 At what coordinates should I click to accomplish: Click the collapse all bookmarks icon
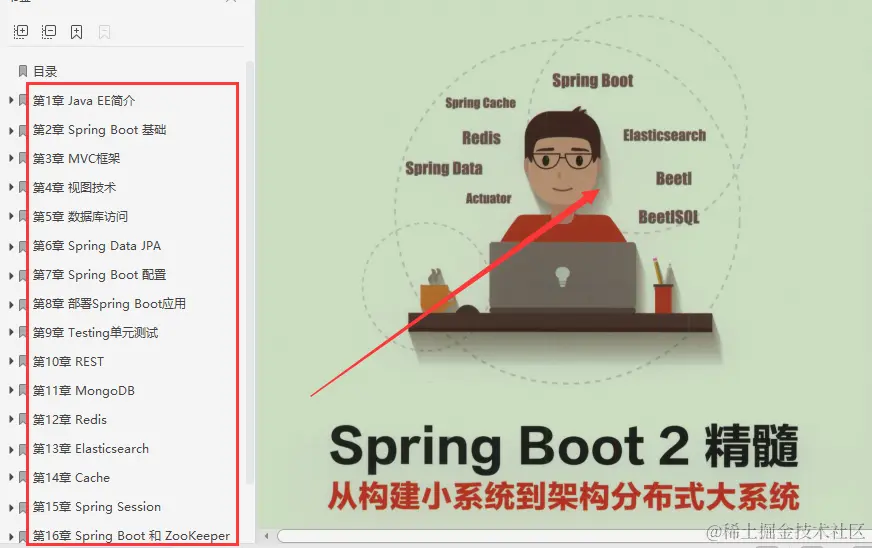pyautogui.click(x=49, y=32)
